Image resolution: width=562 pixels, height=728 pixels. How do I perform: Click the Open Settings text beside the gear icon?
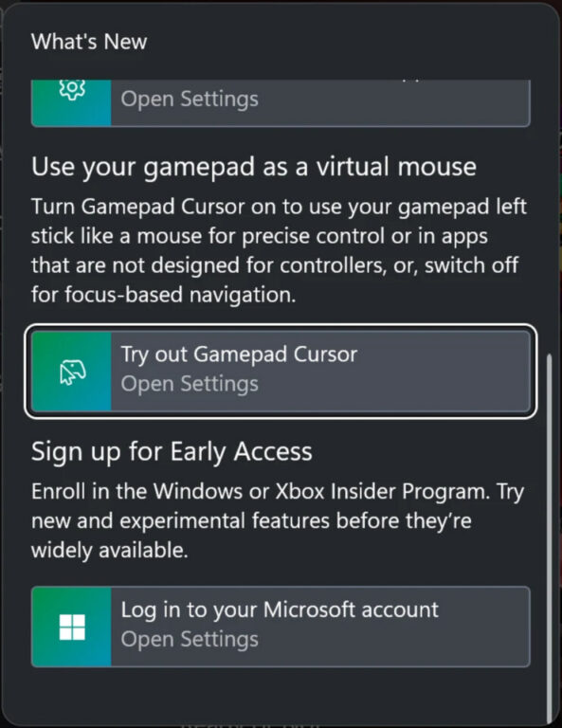pos(190,100)
